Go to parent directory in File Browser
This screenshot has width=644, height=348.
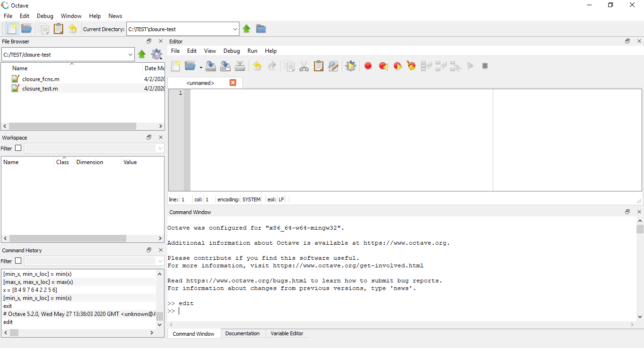pyautogui.click(x=142, y=55)
